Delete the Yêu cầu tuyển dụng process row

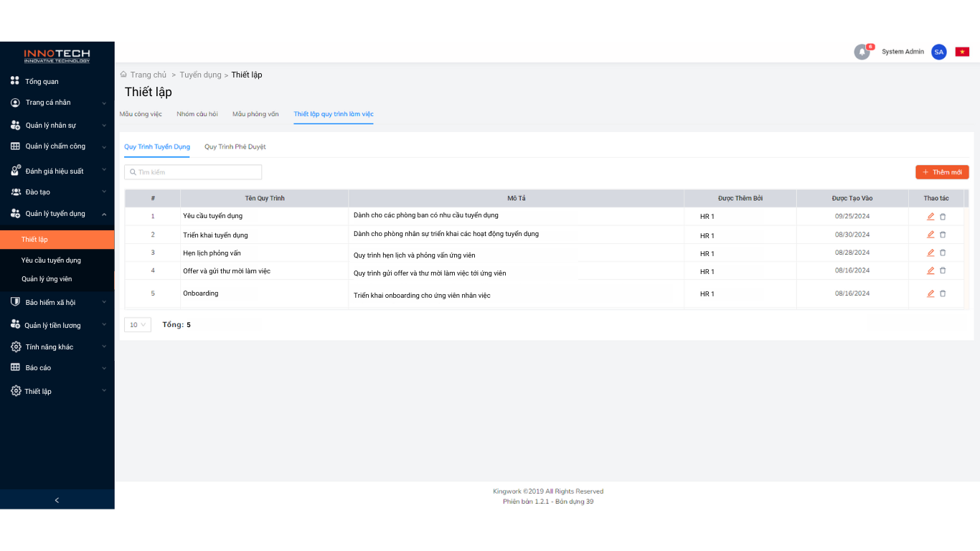tap(943, 216)
